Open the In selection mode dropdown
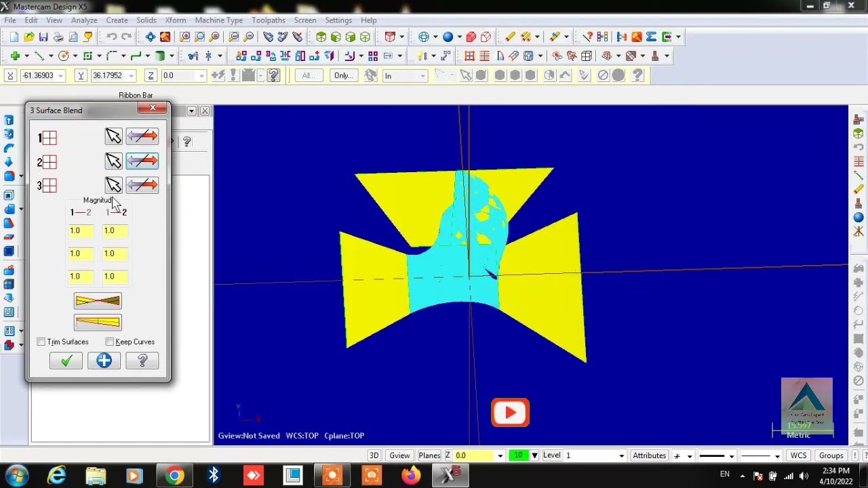 pyautogui.click(x=422, y=75)
